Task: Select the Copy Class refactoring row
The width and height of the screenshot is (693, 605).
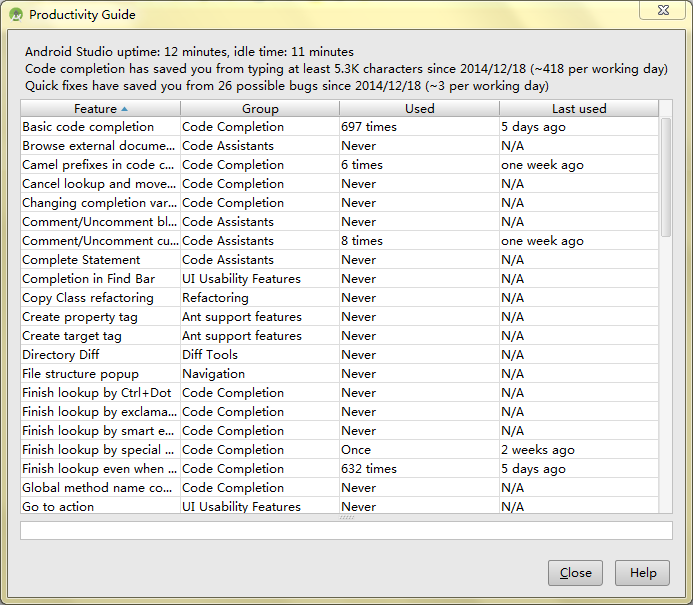Action: (339, 298)
